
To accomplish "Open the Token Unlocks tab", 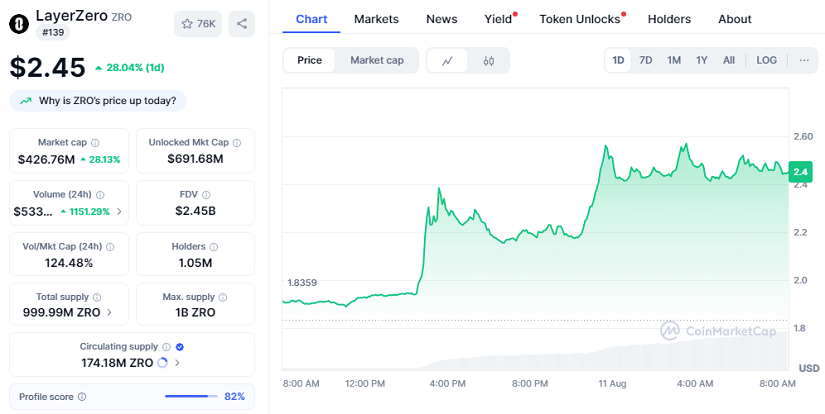I will [580, 19].
